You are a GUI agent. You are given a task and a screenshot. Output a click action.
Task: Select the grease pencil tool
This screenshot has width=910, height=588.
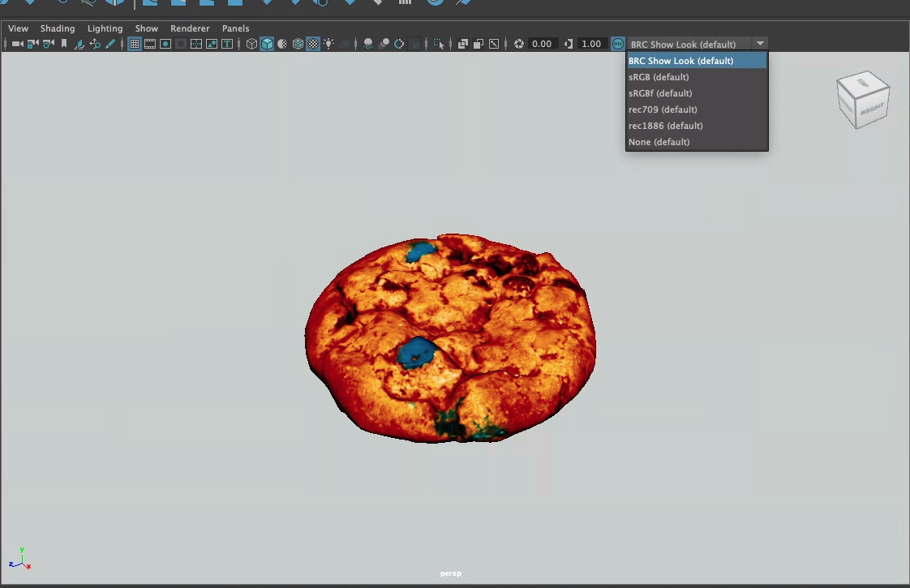(110, 44)
